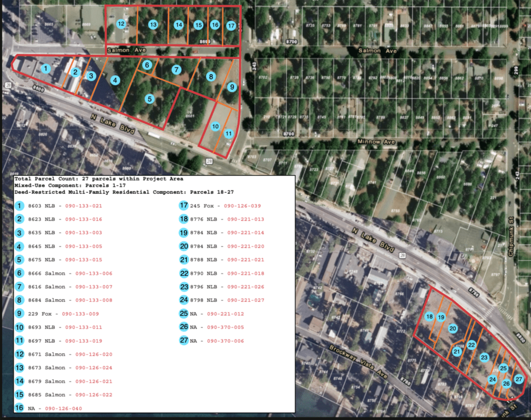Click legend bullet 22 for 8790 NLB

click(x=184, y=273)
